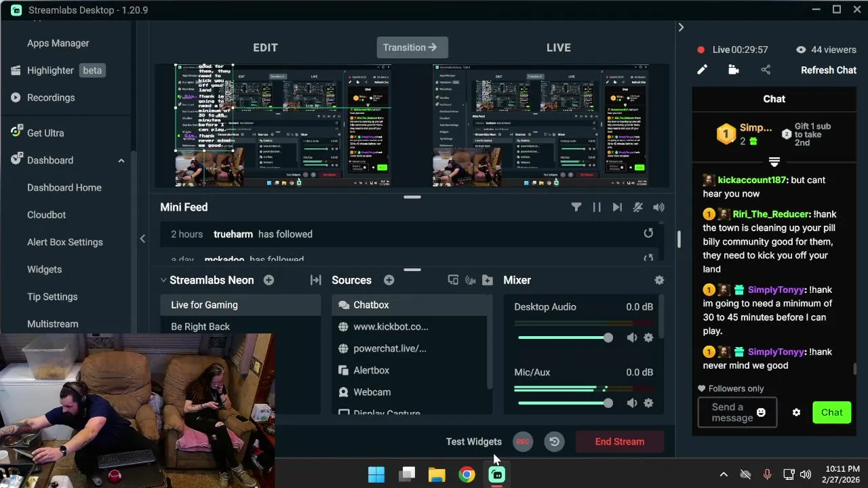This screenshot has height=488, width=868.
Task: Open Mic/Aux source settings gear
Action: (649, 403)
